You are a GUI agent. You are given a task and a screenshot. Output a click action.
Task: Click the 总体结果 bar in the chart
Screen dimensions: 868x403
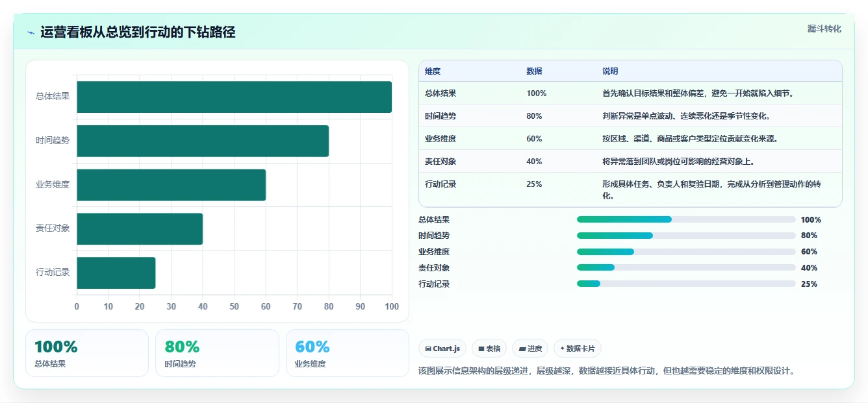point(234,97)
